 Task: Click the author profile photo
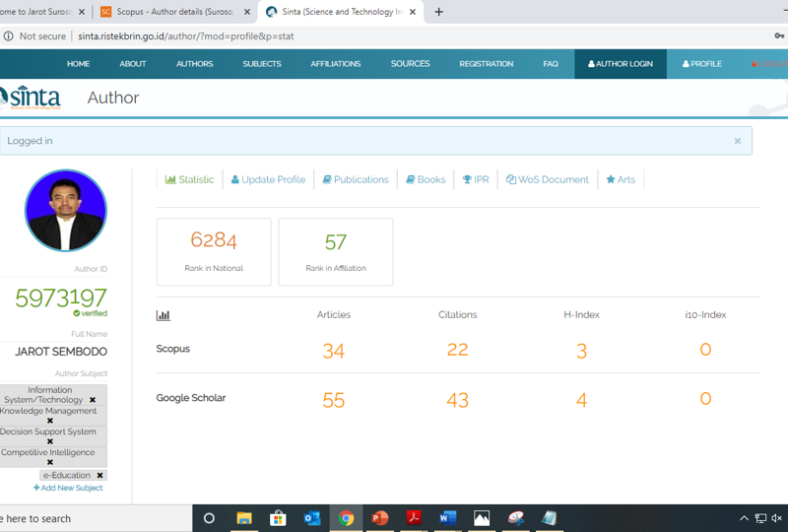(x=66, y=211)
